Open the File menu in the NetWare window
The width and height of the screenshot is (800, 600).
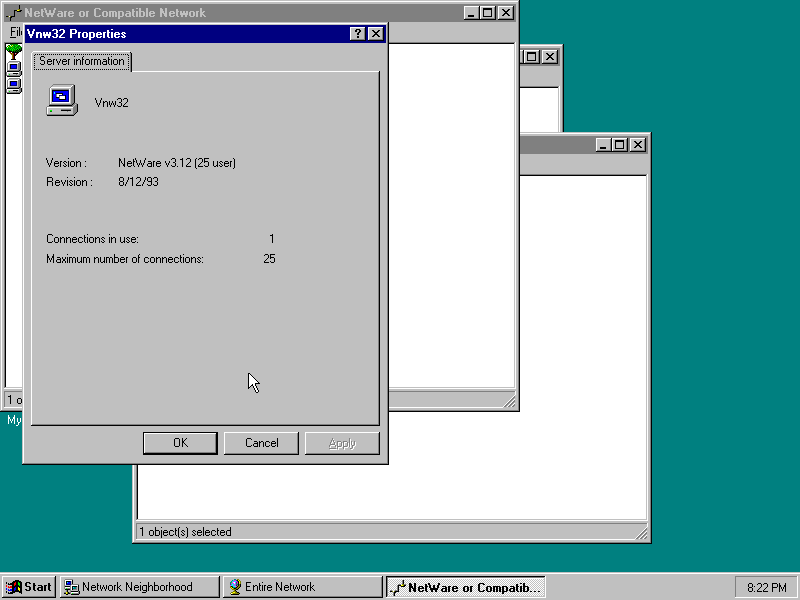[x=16, y=33]
